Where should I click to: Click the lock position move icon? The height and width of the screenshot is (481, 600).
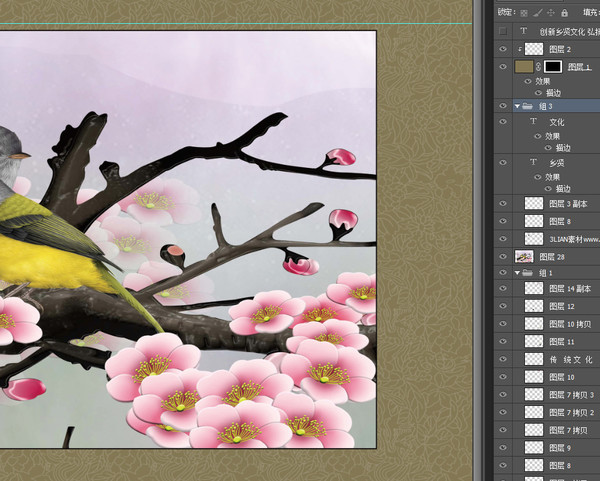(551, 13)
